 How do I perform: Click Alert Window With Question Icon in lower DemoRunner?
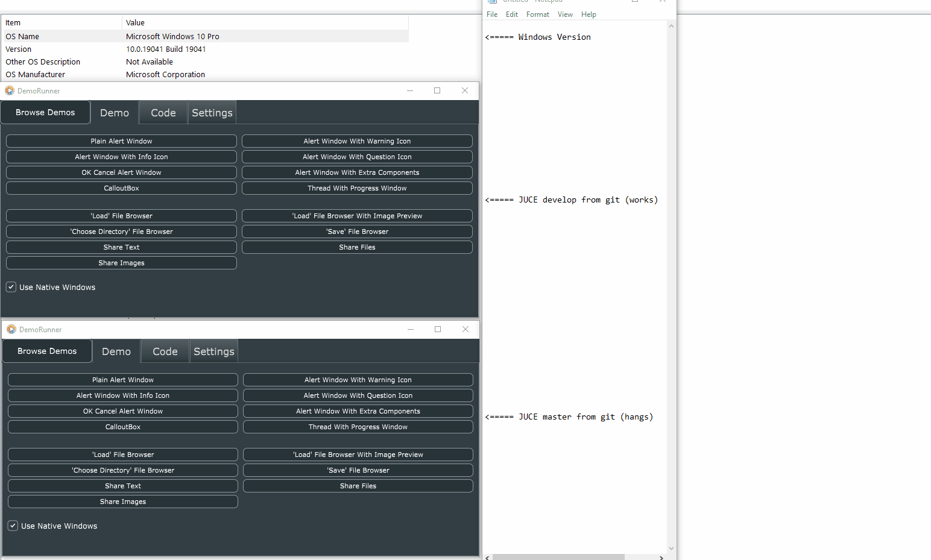(358, 395)
